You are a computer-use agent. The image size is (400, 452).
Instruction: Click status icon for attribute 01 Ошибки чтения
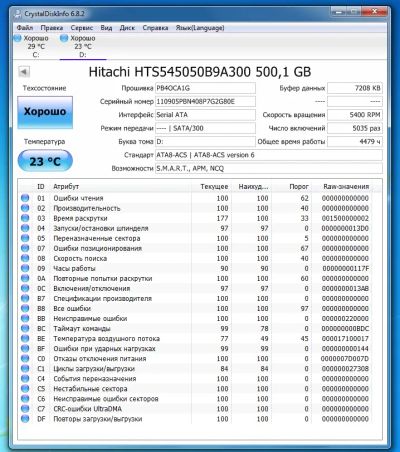[25, 198]
